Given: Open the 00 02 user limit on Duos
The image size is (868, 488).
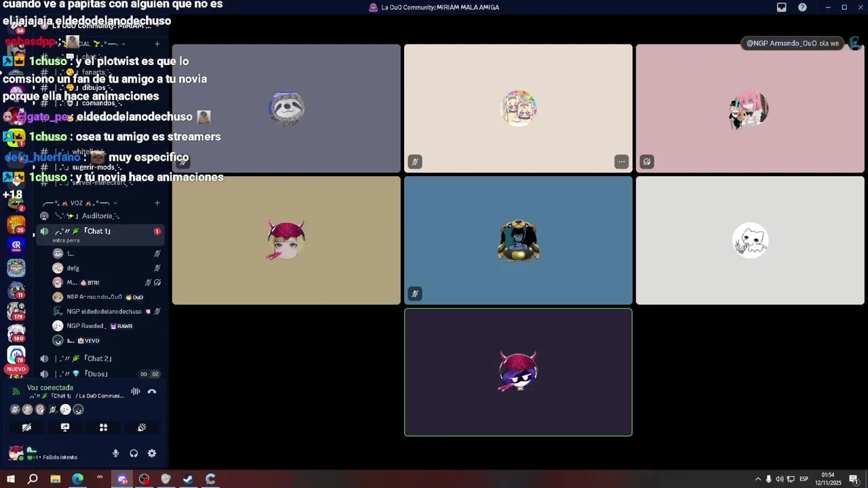Looking at the screenshot, I should click(149, 374).
